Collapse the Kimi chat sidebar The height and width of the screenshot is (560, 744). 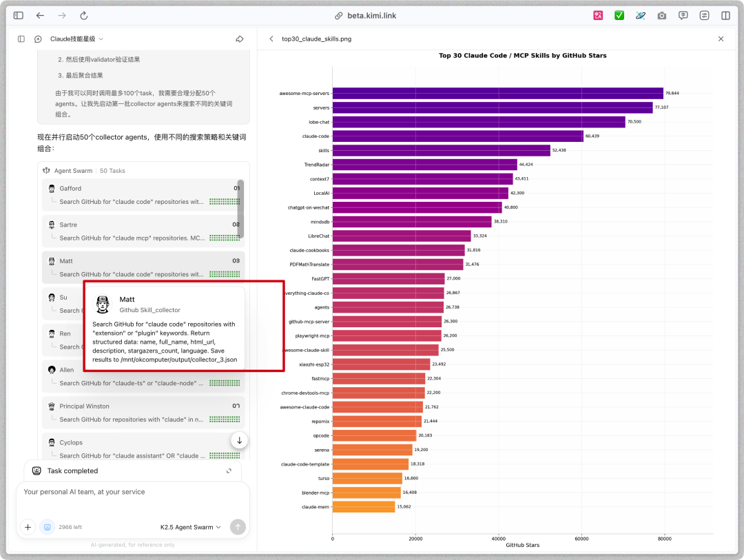coord(21,39)
